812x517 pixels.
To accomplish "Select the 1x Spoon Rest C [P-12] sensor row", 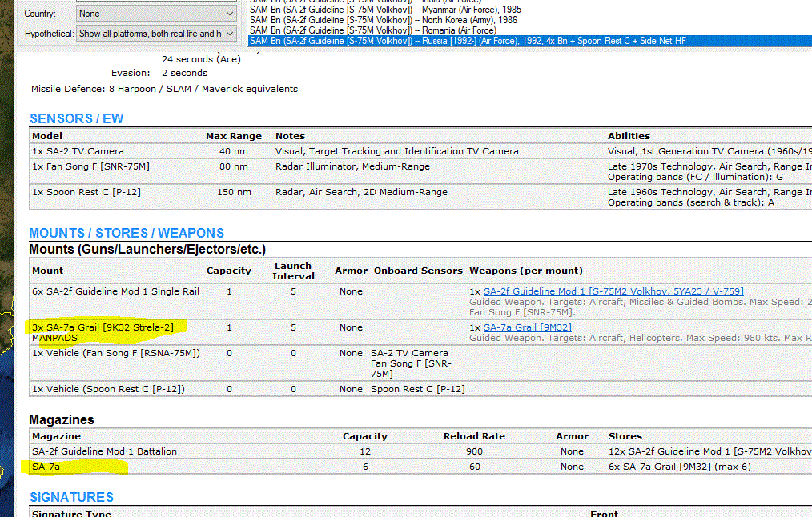I will [x=420, y=197].
